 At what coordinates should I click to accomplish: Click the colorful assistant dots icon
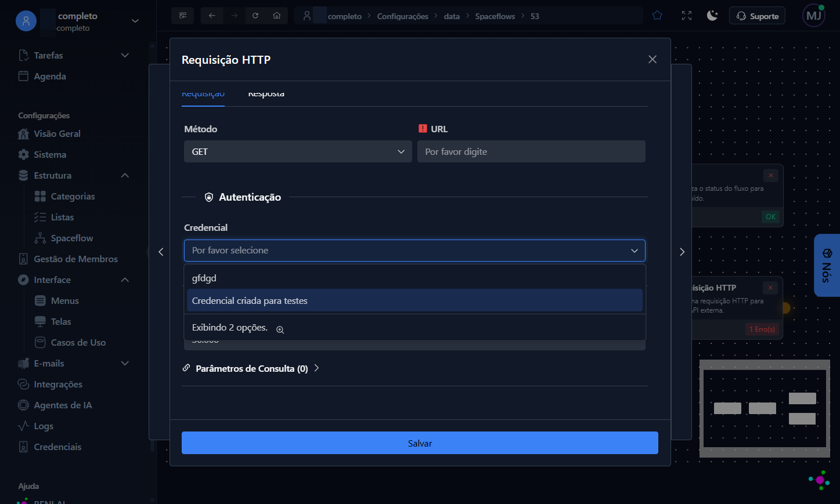click(819, 480)
